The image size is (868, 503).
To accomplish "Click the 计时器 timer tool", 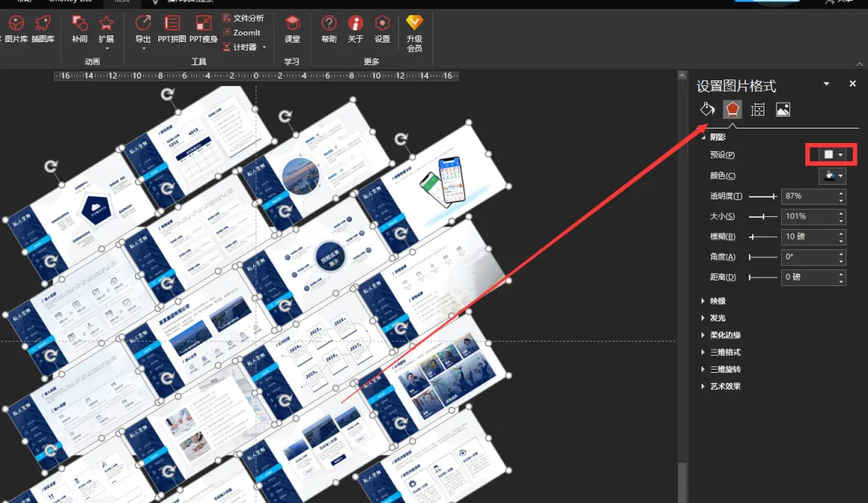I will click(x=240, y=47).
